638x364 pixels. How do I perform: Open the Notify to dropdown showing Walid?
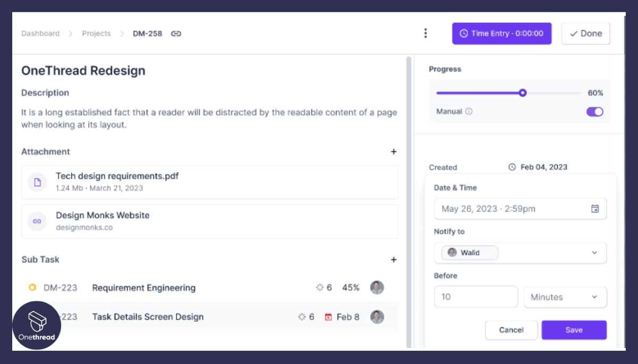pos(595,252)
